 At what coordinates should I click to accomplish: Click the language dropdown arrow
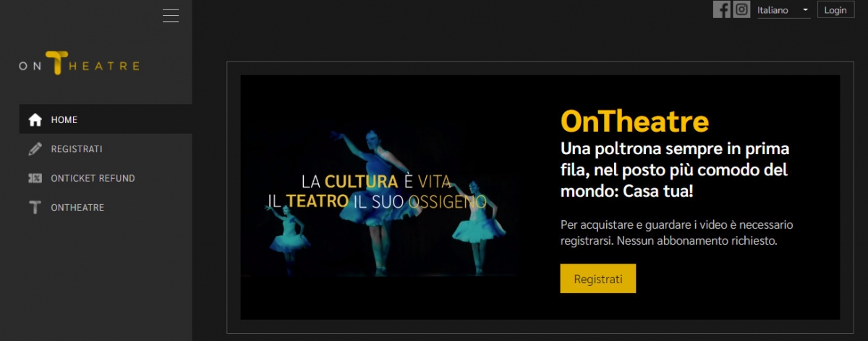804,11
